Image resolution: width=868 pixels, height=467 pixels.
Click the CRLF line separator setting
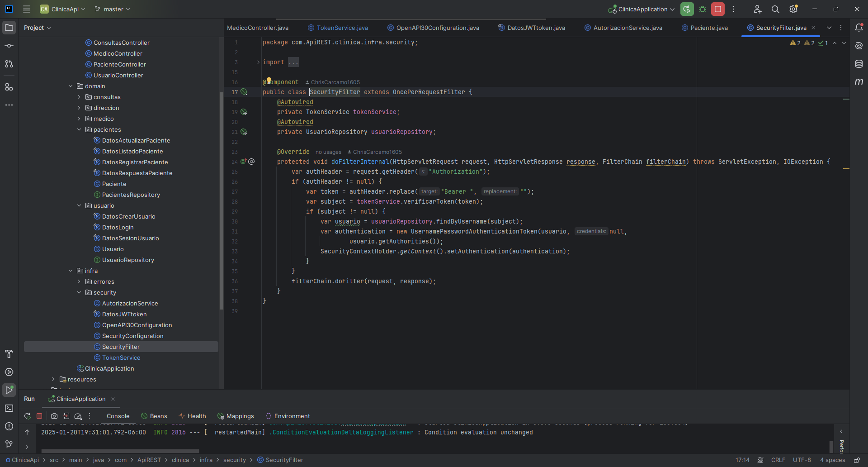click(x=778, y=460)
